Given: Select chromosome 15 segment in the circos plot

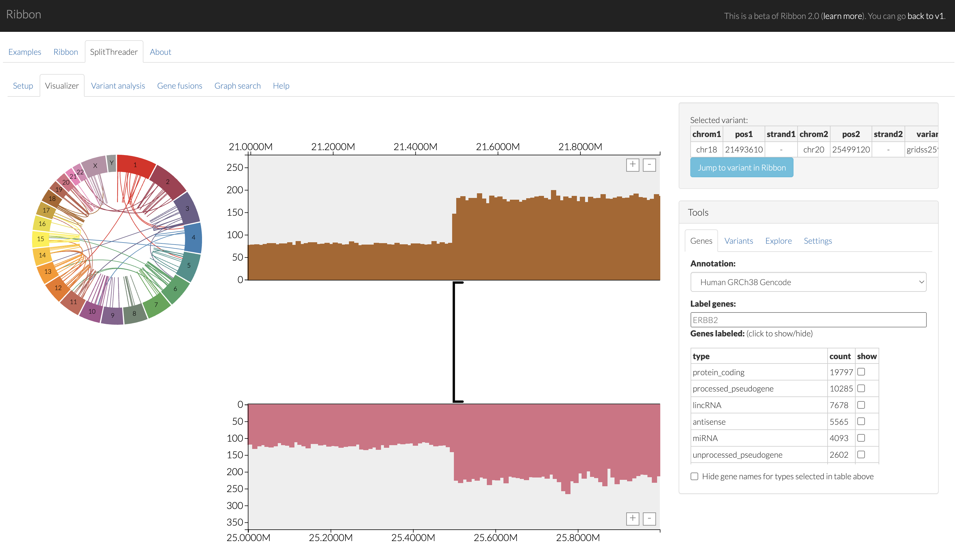Looking at the screenshot, I should point(40,239).
